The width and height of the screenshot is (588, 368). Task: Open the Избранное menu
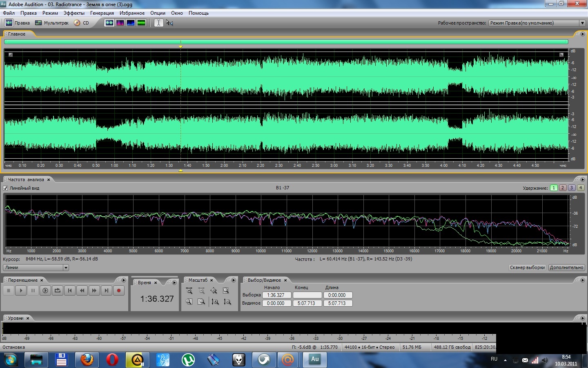tap(132, 13)
